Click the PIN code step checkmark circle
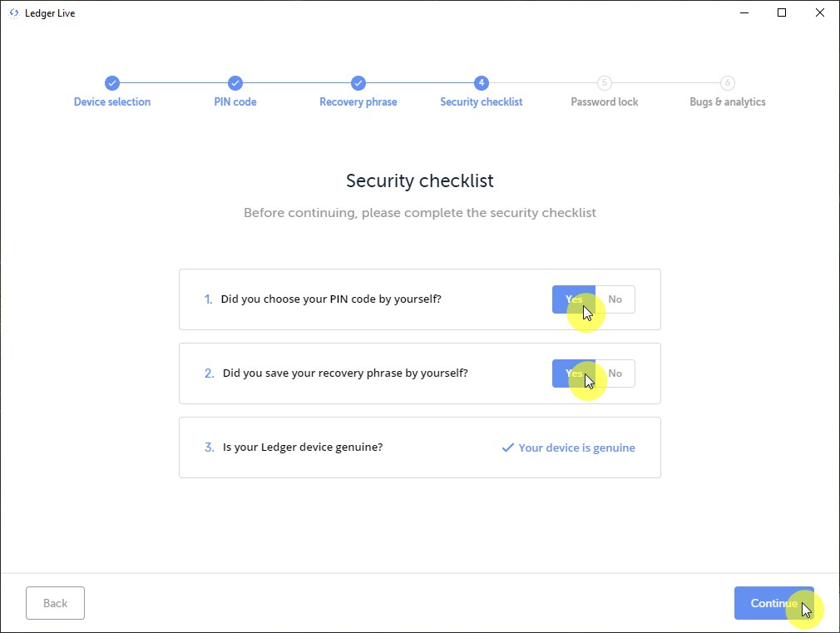The width and height of the screenshot is (840, 633). click(x=235, y=83)
